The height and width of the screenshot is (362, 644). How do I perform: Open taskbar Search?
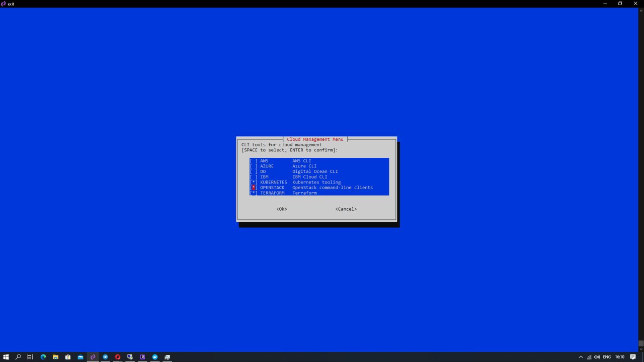[18, 357]
